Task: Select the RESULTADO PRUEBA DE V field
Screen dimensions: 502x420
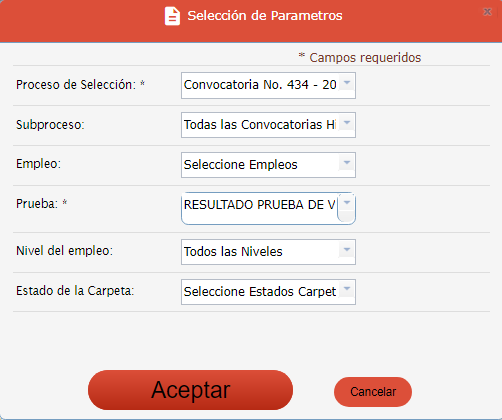Action: pos(268,208)
